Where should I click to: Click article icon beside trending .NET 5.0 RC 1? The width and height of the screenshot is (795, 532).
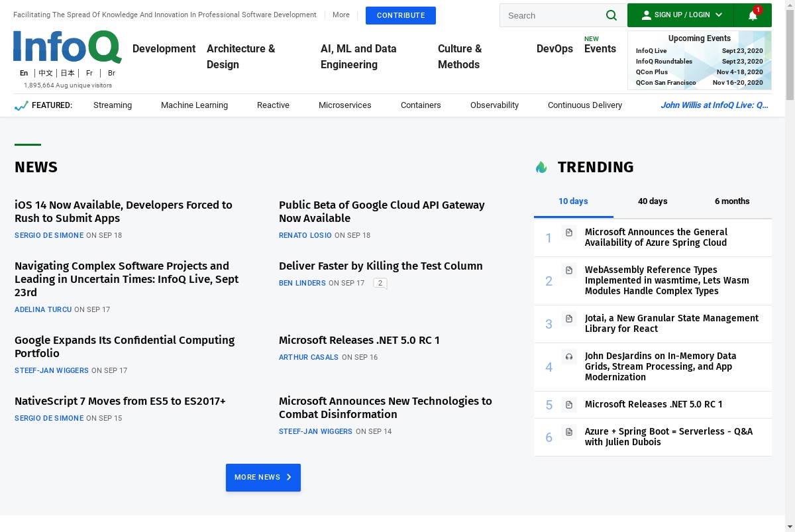pyautogui.click(x=568, y=404)
